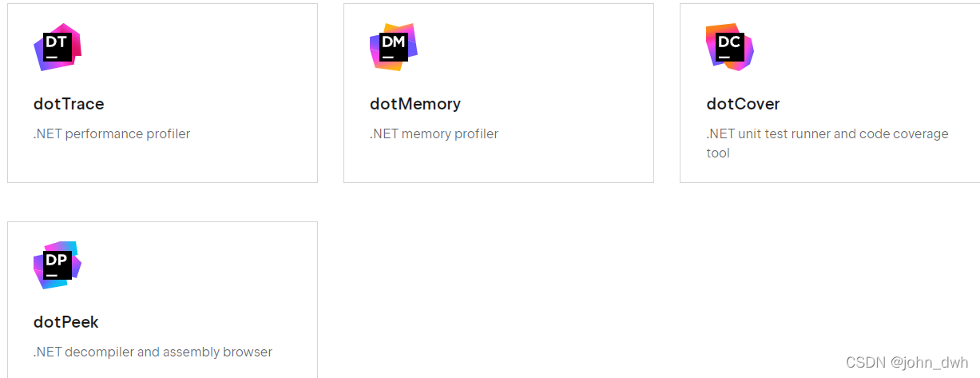
Task: Open the dotCover title link
Action: click(743, 104)
